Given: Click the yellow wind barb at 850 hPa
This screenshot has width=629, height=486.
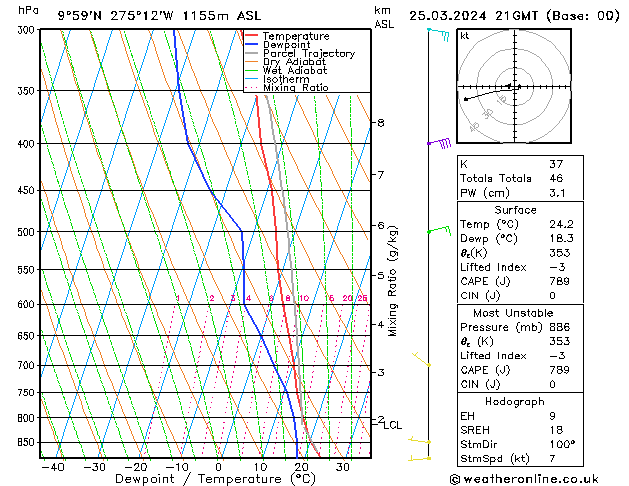Looking at the screenshot, I should point(420,440).
